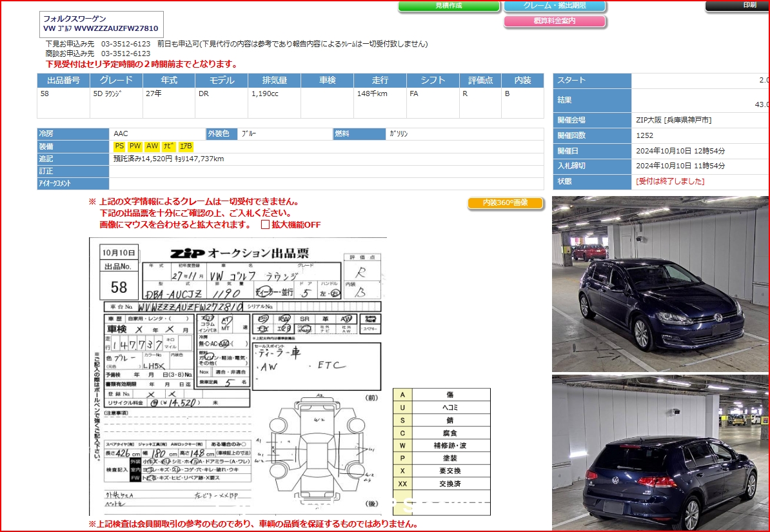Click the green 見積作成 button
770x532 pixels.
tap(449, 6)
